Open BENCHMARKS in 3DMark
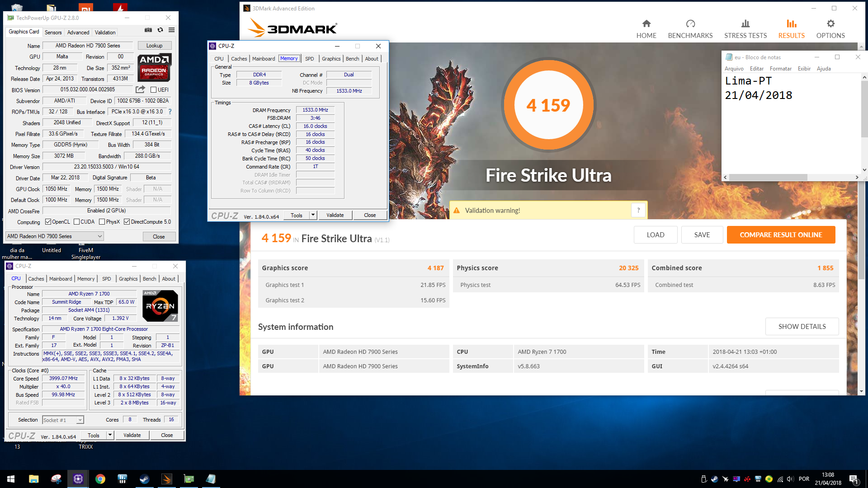The image size is (868, 488). (x=690, y=29)
